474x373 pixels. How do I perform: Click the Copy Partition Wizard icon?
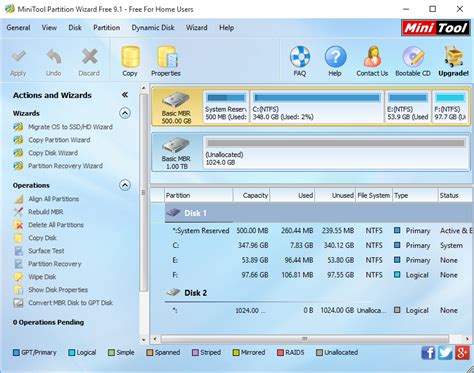[18, 140]
